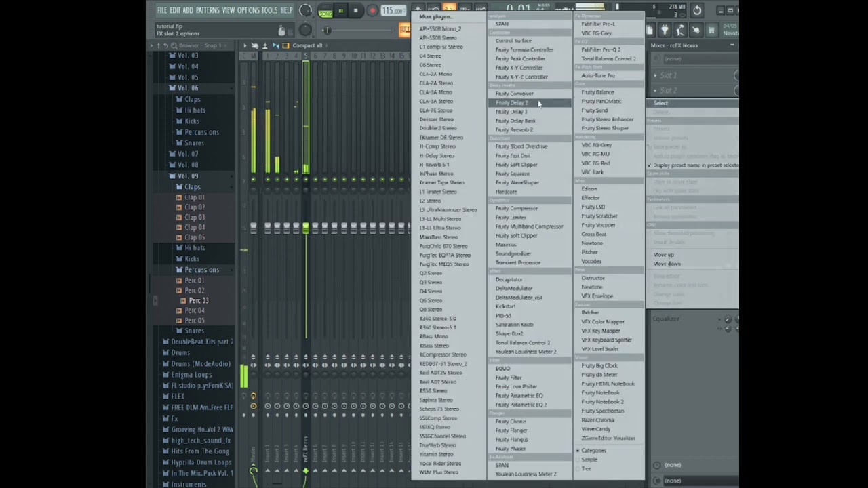868x488 pixels.
Task: Adjust the main volume knob
Action: [x=305, y=11]
